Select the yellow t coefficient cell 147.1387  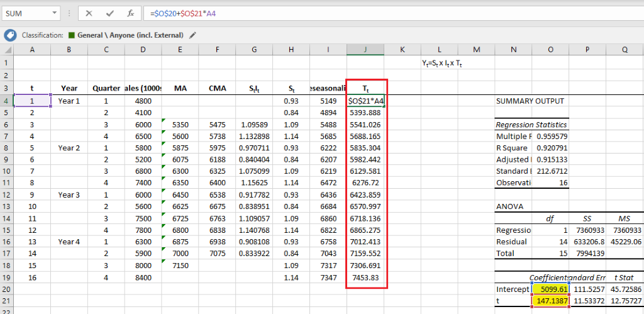click(551, 301)
